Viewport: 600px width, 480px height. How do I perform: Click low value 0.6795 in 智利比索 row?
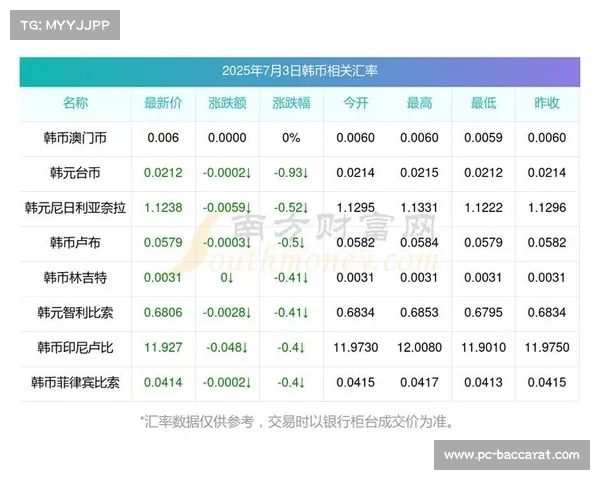[x=483, y=313]
